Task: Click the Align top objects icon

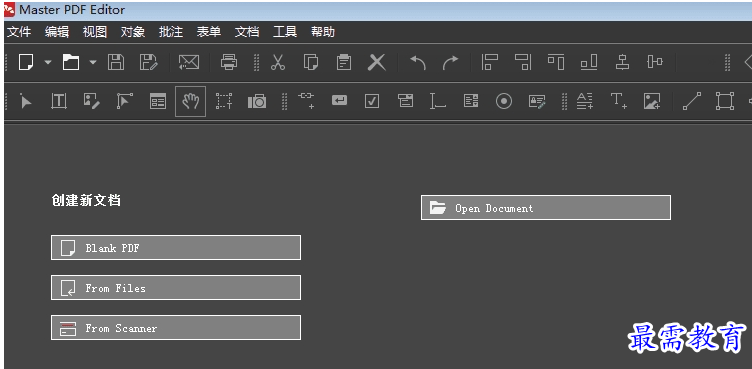Action: 556,62
